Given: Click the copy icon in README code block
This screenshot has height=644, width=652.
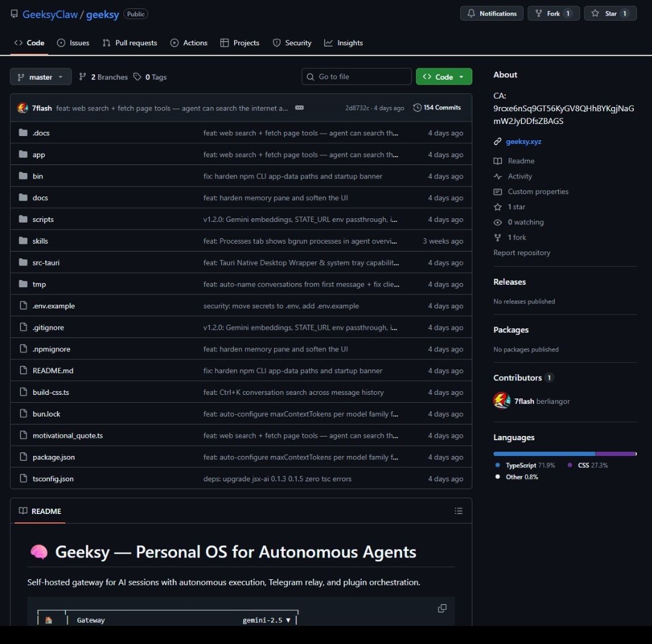Looking at the screenshot, I should 442,608.
